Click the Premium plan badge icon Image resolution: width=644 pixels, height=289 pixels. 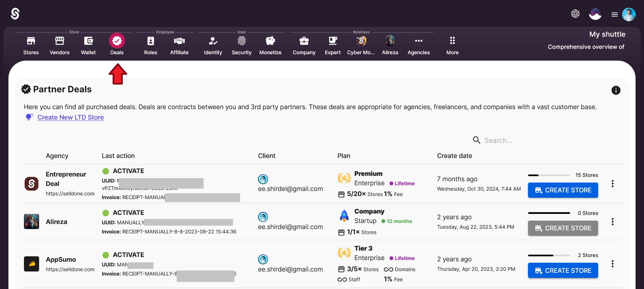click(x=344, y=178)
